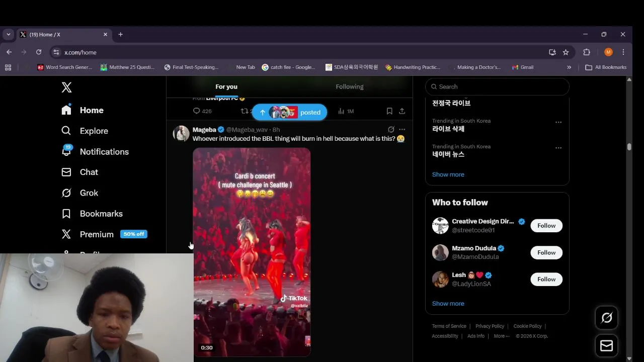Open the Chat section
Screen dimensions: 644x362
coord(79,172)
